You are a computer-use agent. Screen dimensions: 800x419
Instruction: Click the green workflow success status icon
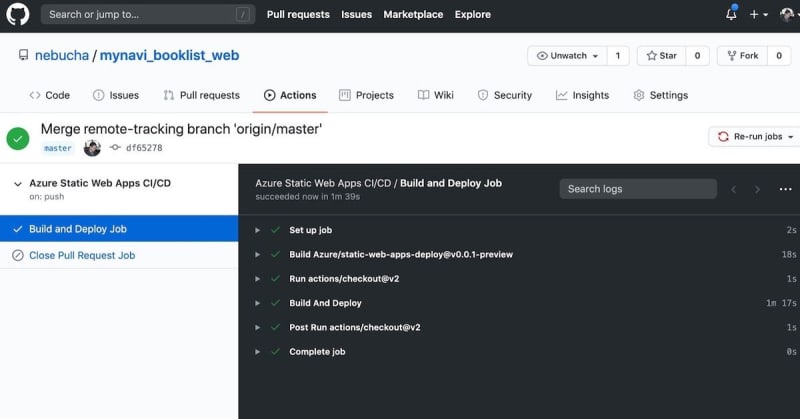18,138
